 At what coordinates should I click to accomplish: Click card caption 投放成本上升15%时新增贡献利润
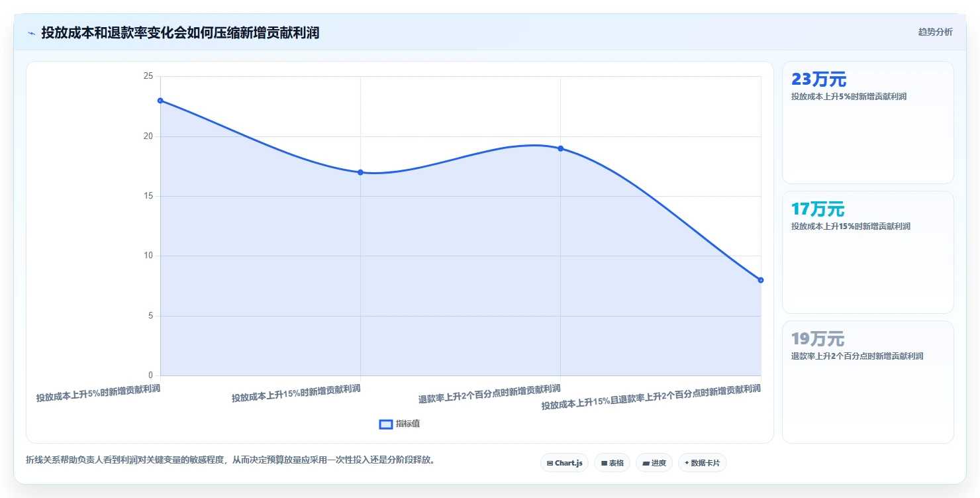click(x=850, y=226)
